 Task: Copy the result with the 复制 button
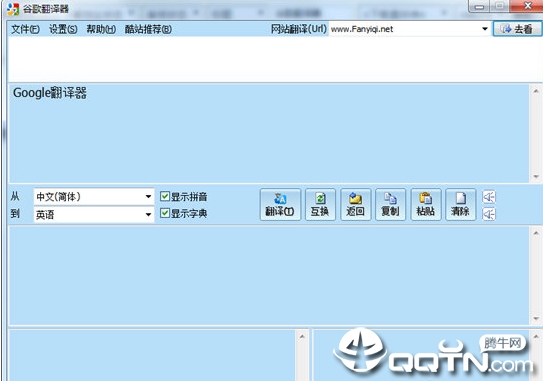[x=390, y=204]
